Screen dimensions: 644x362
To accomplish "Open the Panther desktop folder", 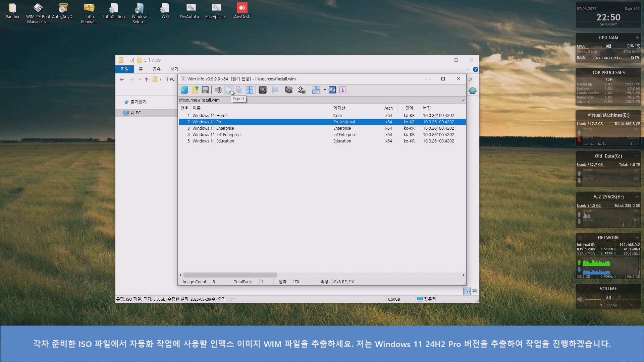I will pyautogui.click(x=12, y=11).
